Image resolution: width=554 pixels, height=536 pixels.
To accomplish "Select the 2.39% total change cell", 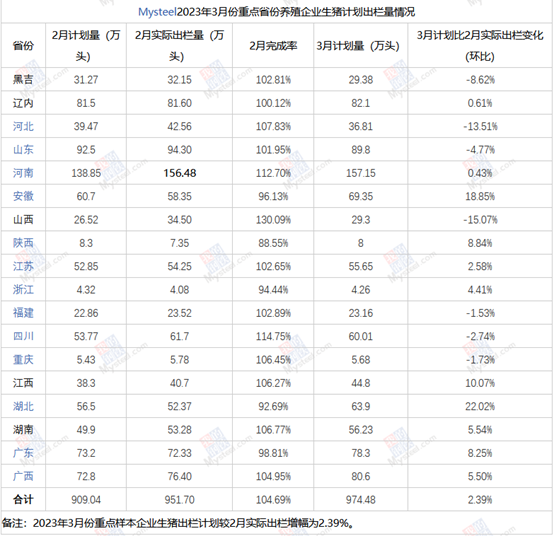I will pos(480,500).
